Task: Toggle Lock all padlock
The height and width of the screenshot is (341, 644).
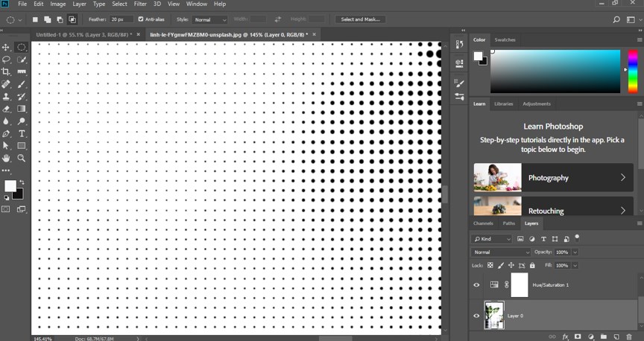Action: click(532, 266)
